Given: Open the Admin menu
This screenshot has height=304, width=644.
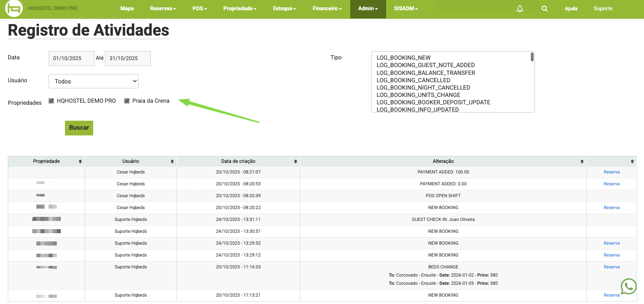Looking at the screenshot, I should click(x=368, y=9).
